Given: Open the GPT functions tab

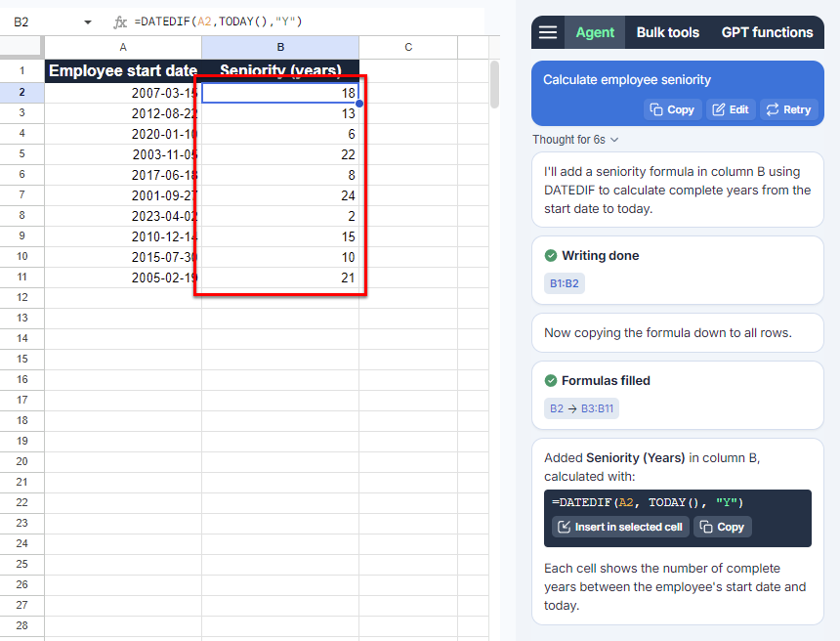Looking at the screenshot, I should pos(767,32).
